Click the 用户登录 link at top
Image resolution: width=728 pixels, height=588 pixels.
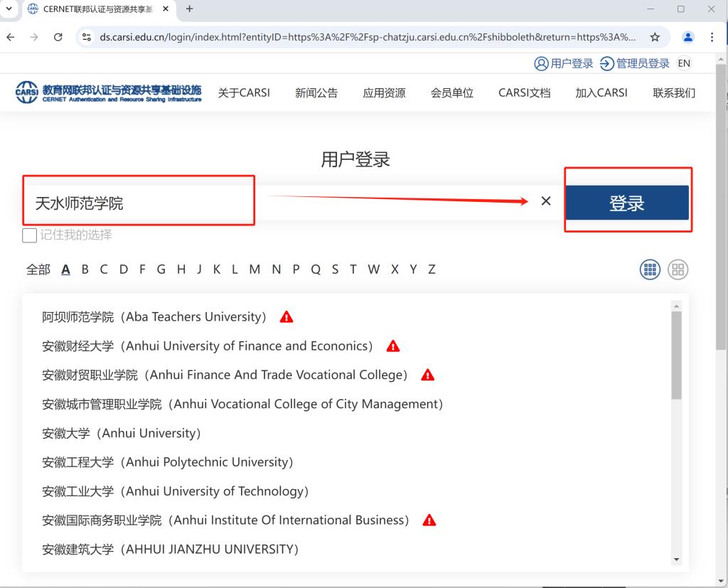click(564, 63)
